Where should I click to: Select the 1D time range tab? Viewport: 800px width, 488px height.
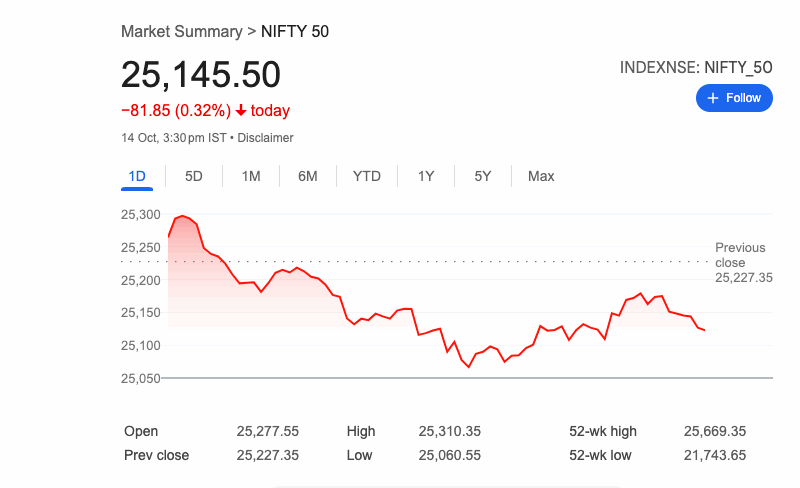point(137,176)
